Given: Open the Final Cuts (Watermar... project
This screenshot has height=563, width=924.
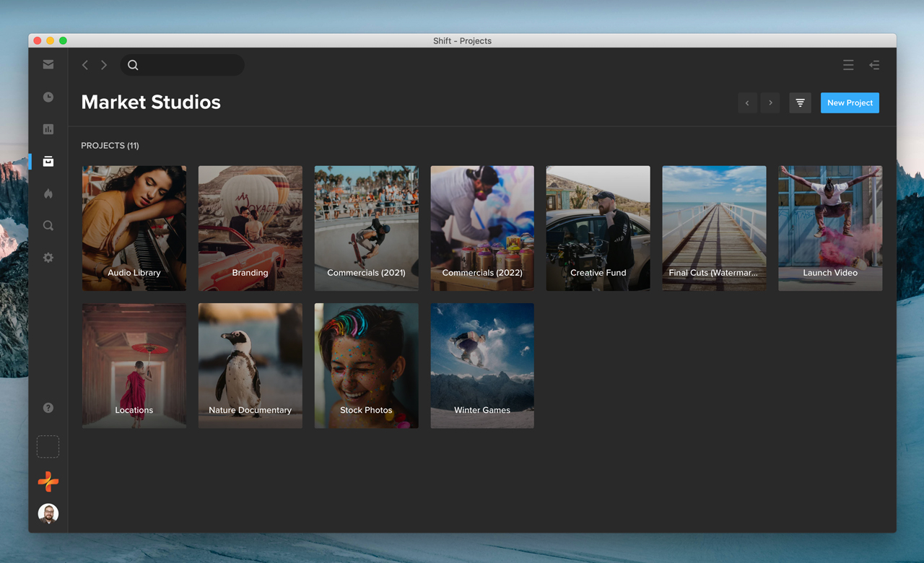Looking at the screenshot, I should (714, 228).
